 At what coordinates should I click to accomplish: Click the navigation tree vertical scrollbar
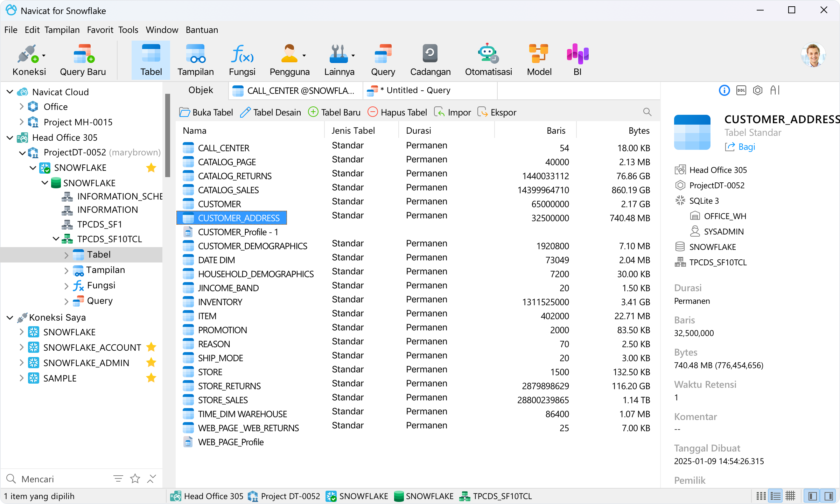click(168, 135)
